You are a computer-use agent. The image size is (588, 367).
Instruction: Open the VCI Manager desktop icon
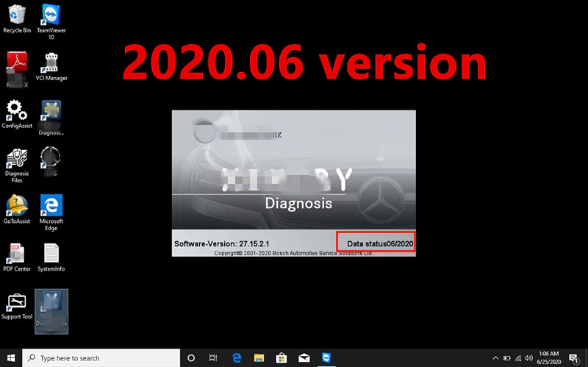point(51,64)
